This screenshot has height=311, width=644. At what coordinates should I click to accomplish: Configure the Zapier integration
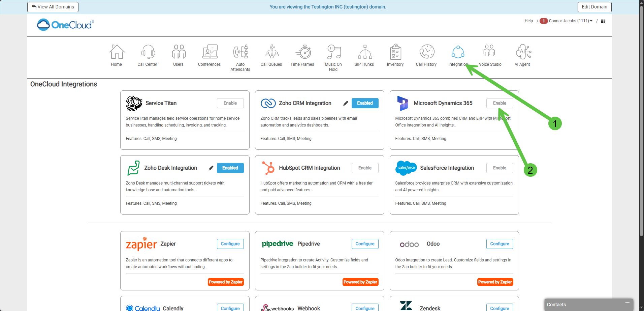click(230, 244)
